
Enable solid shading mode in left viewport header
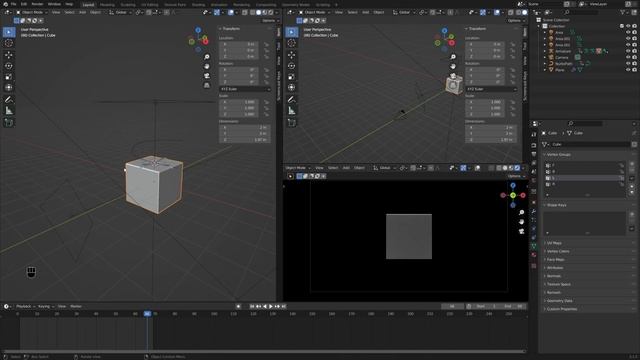pyautogui.click(x=258, y=13)
